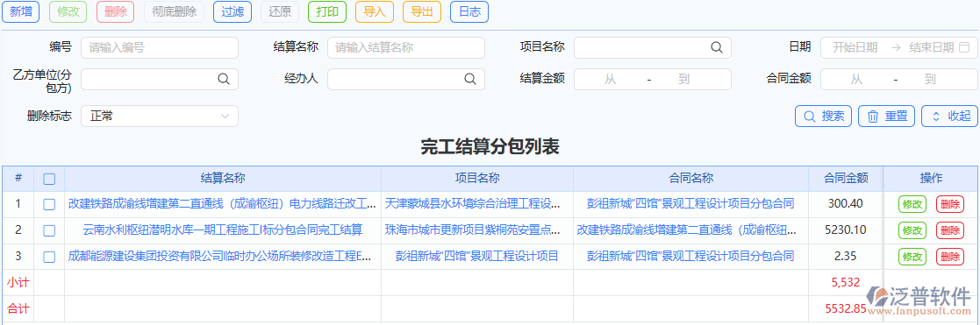This screenshot has height=325, width=980.
Task: Expand the 删除标志 dropdown
Action: tap(160, 116)
